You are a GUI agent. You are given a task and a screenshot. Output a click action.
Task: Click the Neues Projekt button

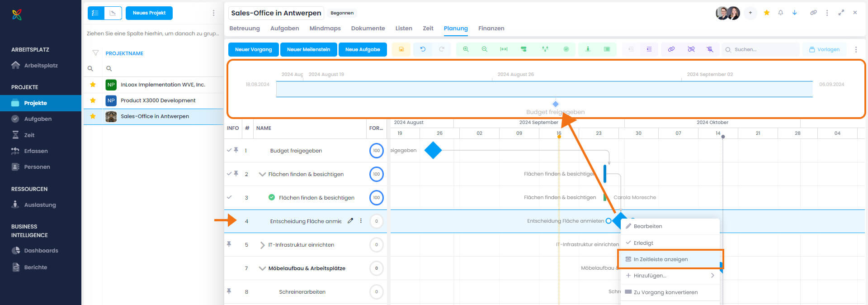[x=149, y=13]
